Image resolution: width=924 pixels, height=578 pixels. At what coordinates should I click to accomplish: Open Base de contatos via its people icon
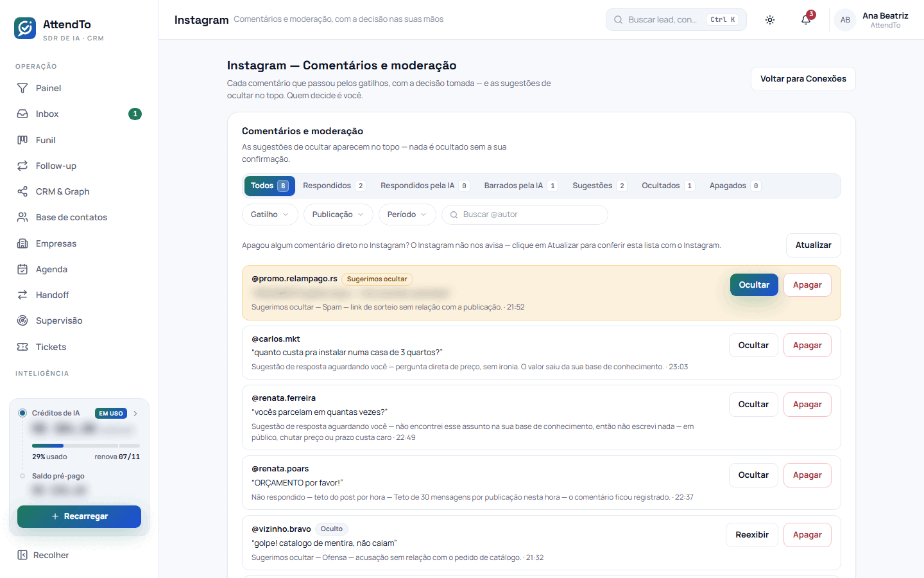pos(22,217)
